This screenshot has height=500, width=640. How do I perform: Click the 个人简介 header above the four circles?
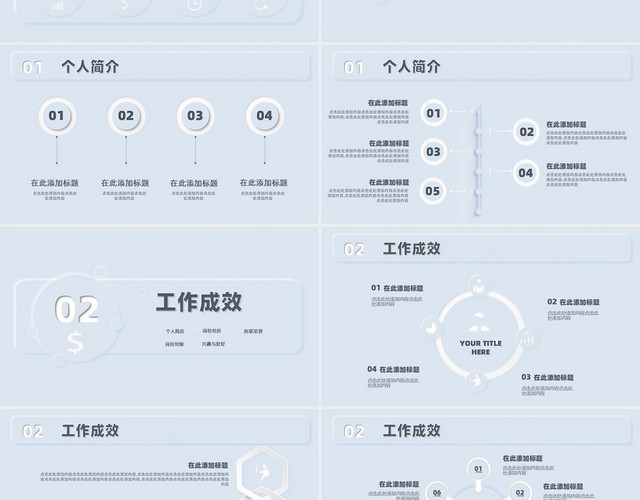point(90,67)
